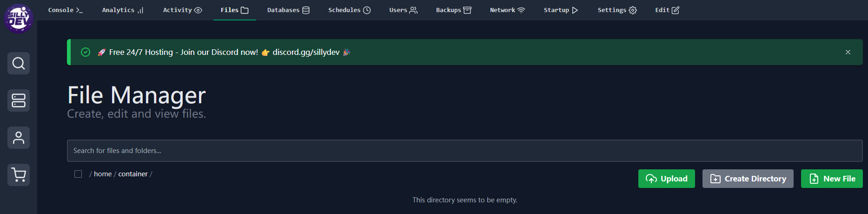Create a New File
Image resolution: width=868 pixels, height=214 pixels.
832,179
